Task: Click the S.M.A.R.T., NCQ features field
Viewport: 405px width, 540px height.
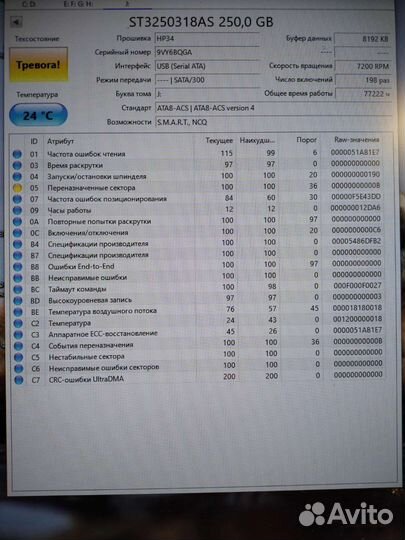Action: 273,122
